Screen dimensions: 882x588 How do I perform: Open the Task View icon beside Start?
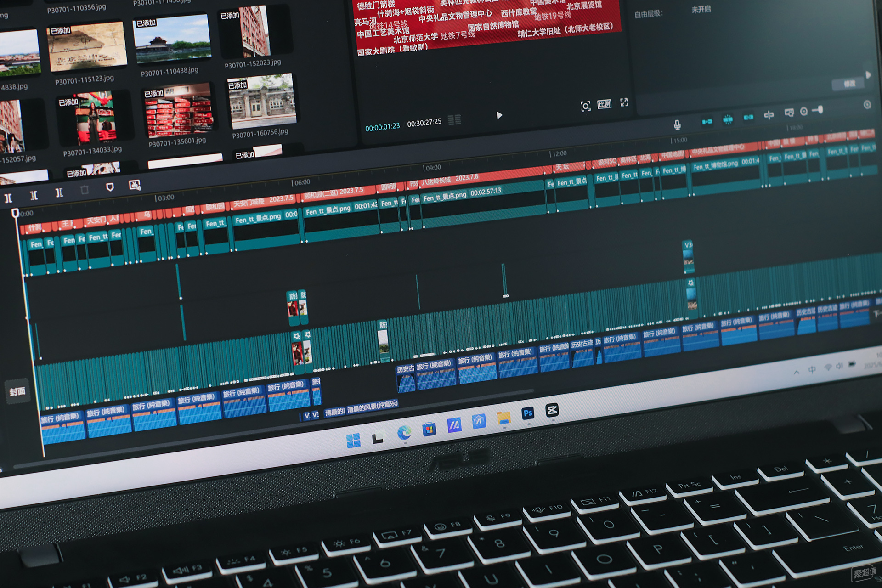(x=378, y=438)
